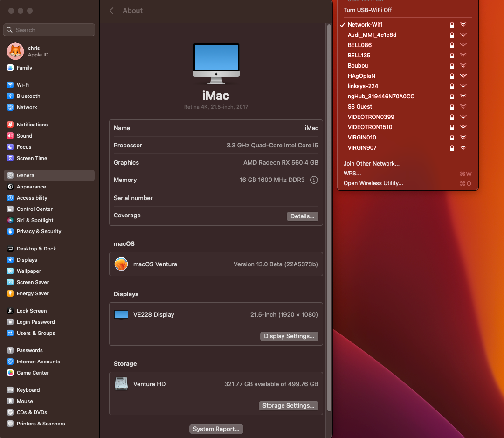Screen dimensions: 504x438
Task: Open Sound settings
Action: [23, 136]
